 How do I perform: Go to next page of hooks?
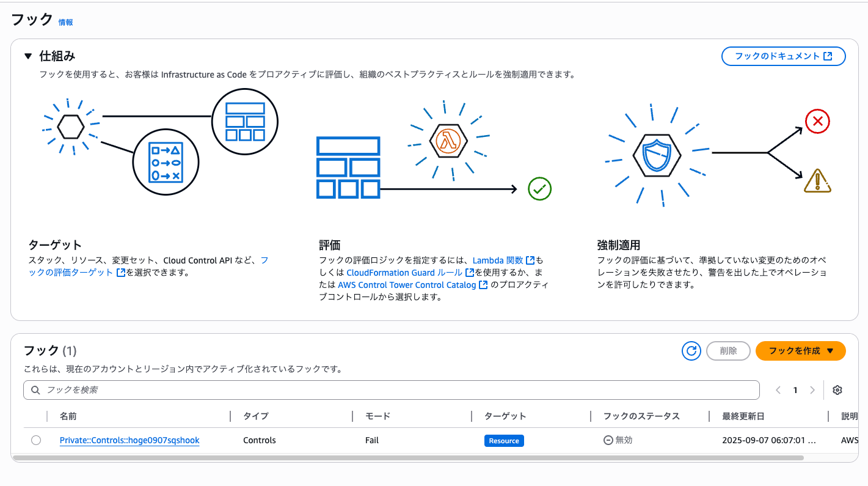click(812, 390)
